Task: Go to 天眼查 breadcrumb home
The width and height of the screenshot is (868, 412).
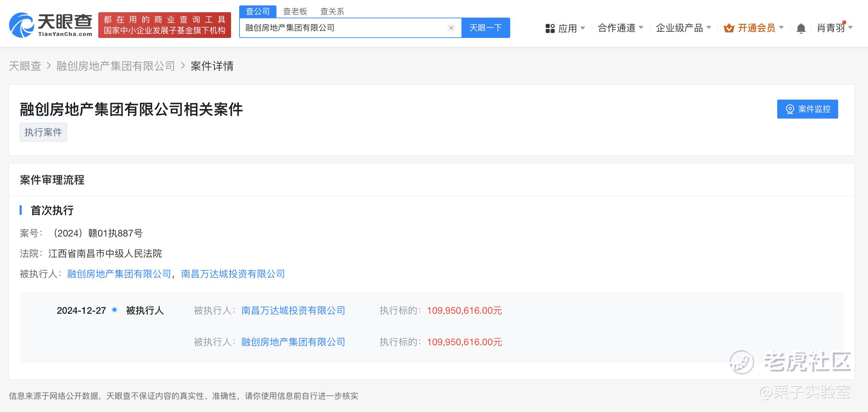Action: click(x=25, y=66)
